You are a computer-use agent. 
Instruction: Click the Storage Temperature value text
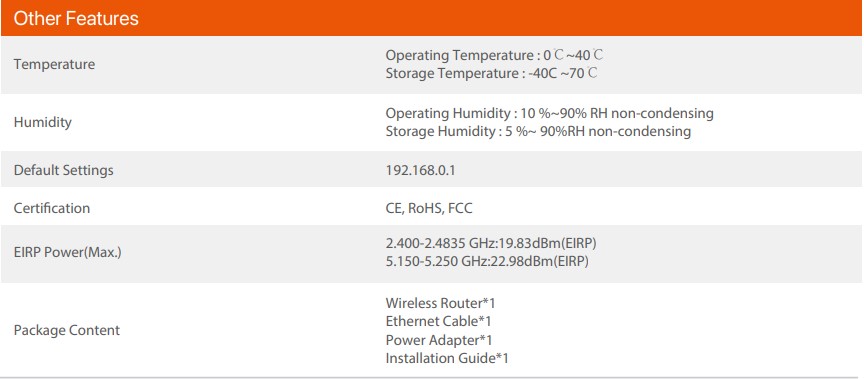(x=492, y=73)
